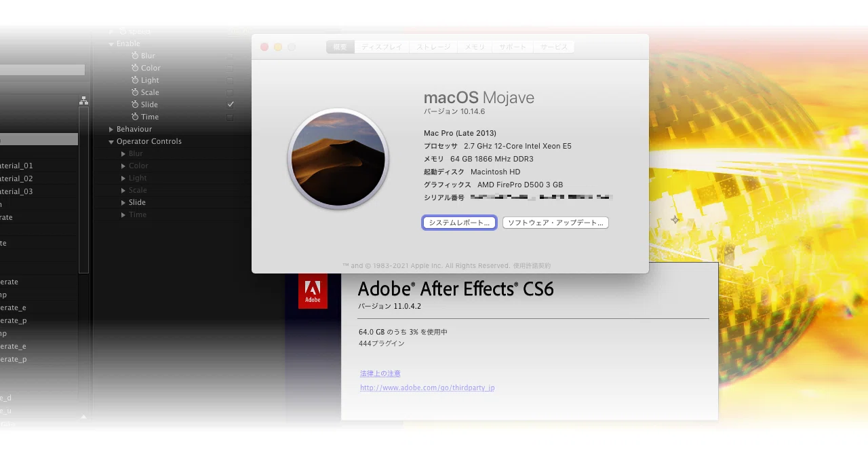868x454 pixels.
Task: Switch to the ストレージ tab
Action: tap(433, 47)
